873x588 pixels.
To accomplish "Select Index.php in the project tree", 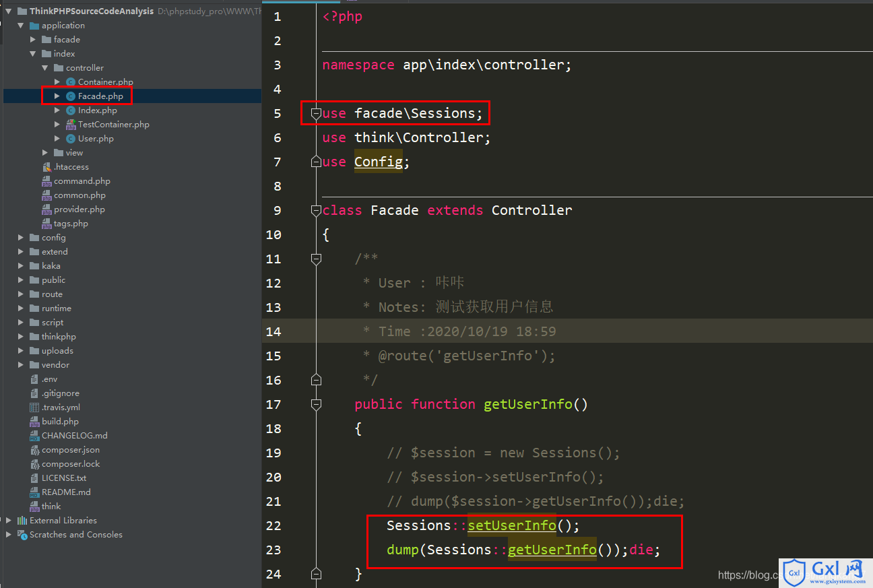I will [x=97, y=110].
